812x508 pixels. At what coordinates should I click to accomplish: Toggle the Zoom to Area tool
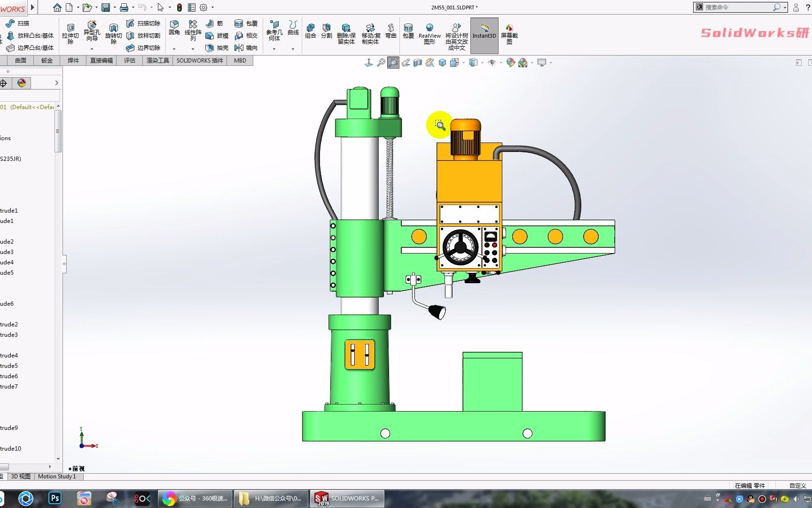(393, 63)
